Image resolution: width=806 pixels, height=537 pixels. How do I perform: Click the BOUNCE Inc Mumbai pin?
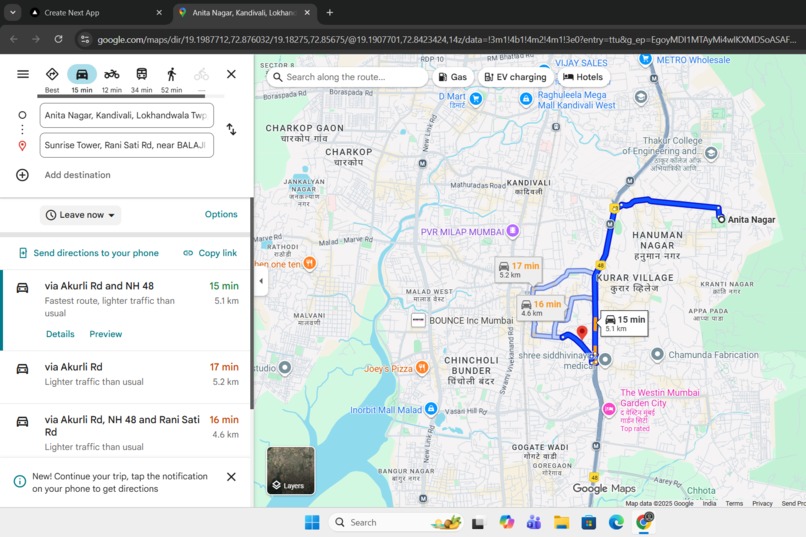[418, 320]
